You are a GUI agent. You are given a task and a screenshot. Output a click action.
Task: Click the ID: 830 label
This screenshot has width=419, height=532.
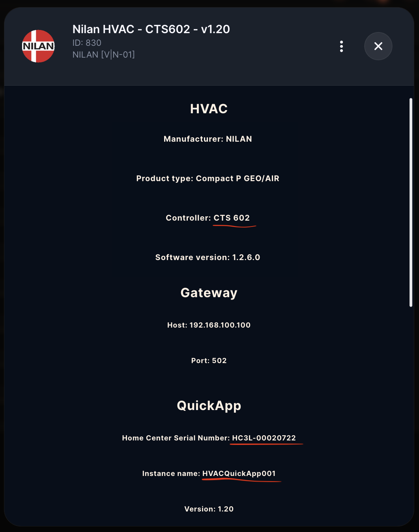(87, 43)
